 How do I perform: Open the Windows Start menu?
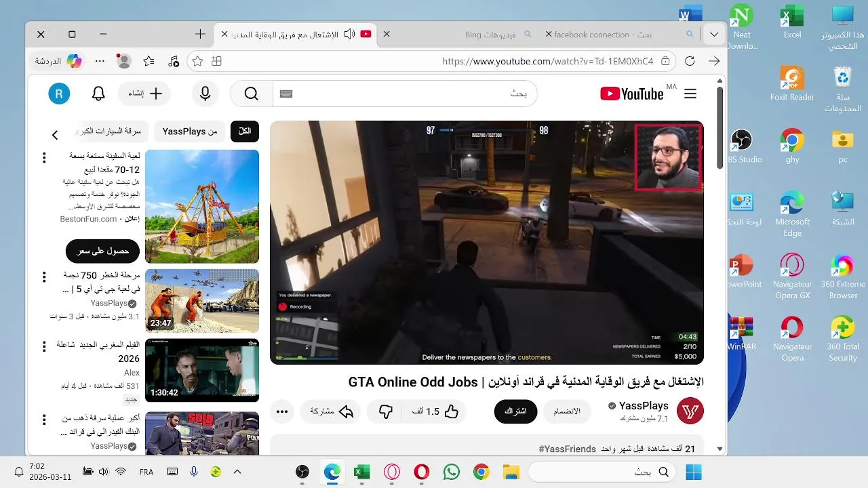click(694, 472)
